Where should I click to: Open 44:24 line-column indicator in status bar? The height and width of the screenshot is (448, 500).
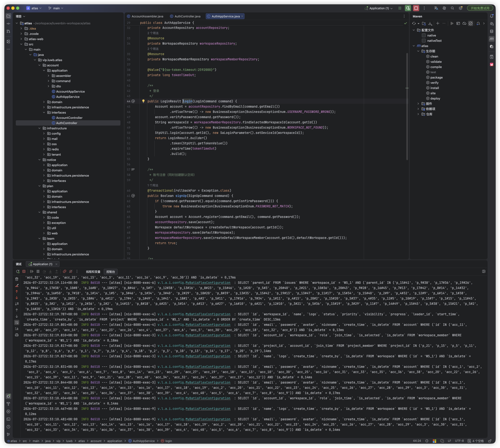click(417, 441)
